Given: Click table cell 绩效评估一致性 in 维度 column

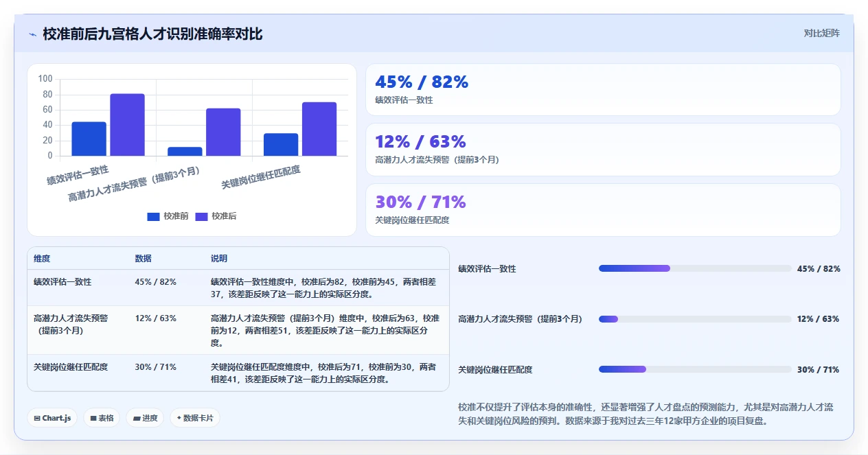Looking at the screenshot, I should (62, 282).
